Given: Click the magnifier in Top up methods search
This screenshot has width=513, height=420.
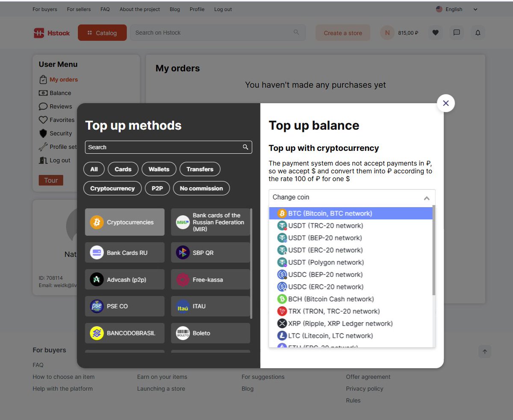Looking at the screenshot, I should click(245, 147).
